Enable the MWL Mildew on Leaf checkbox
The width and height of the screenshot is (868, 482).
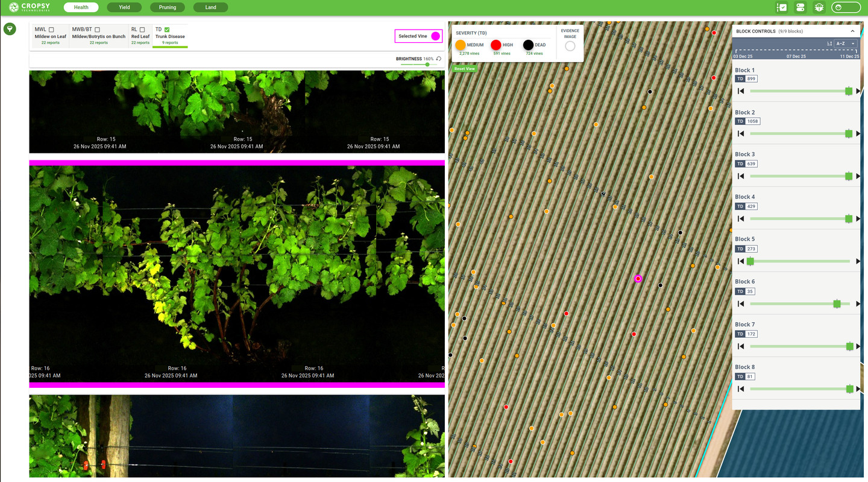(51, 30)
